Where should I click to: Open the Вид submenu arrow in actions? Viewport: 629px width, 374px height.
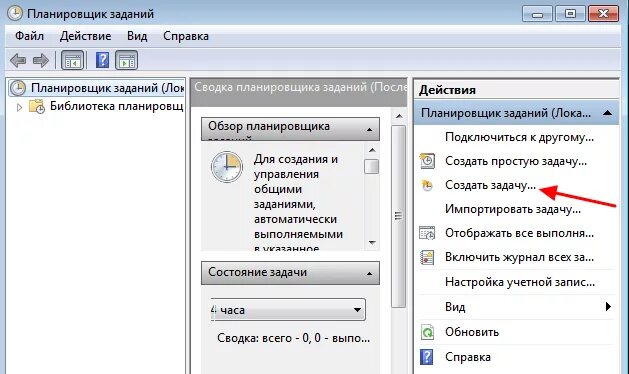click(x=608, y=307)
